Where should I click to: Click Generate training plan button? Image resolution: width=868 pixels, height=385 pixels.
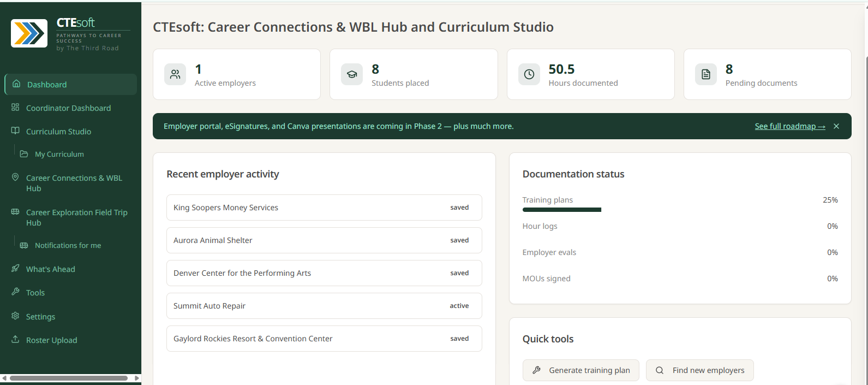(581, 370)
